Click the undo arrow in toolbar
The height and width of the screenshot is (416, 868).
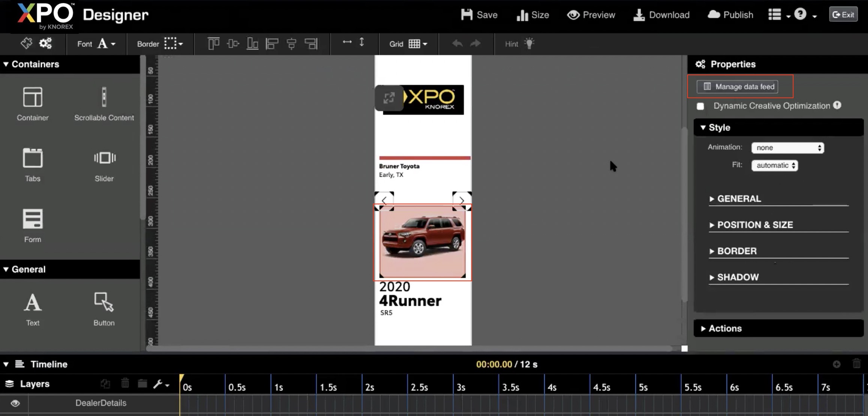click(x=457, y=44)
